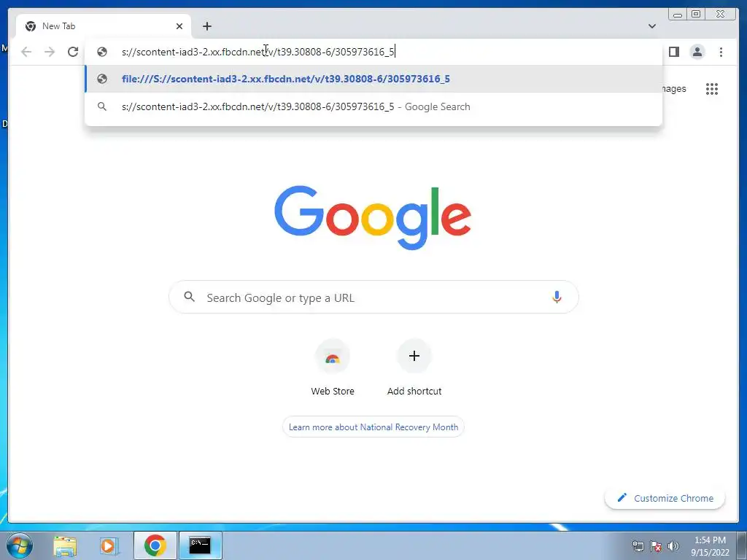The image size is (747, 560).
Task: Open Chrome side panel icon
Action: (x=674, y=52)
